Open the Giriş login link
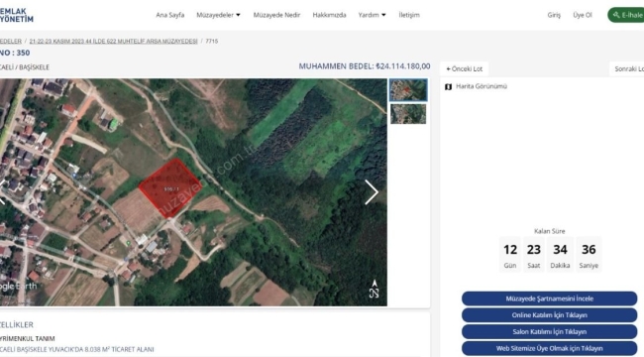This screenshot has width=644, height=357. click(554, 15)
